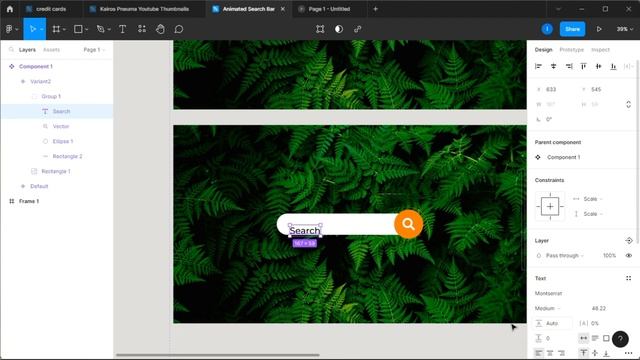This screenshot has width=640, height=360.
Task: Click the Share button
Action: [572, 29]
